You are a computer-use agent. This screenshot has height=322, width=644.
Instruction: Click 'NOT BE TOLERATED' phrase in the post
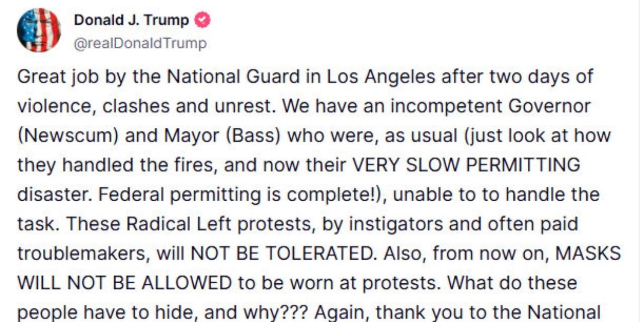(x=284, y=254)
